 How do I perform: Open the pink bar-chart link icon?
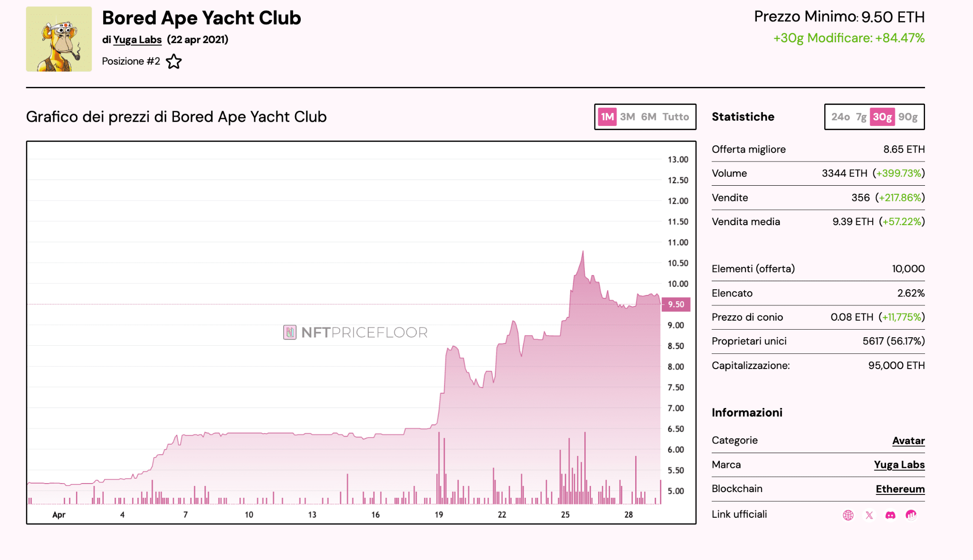(911, 515)
